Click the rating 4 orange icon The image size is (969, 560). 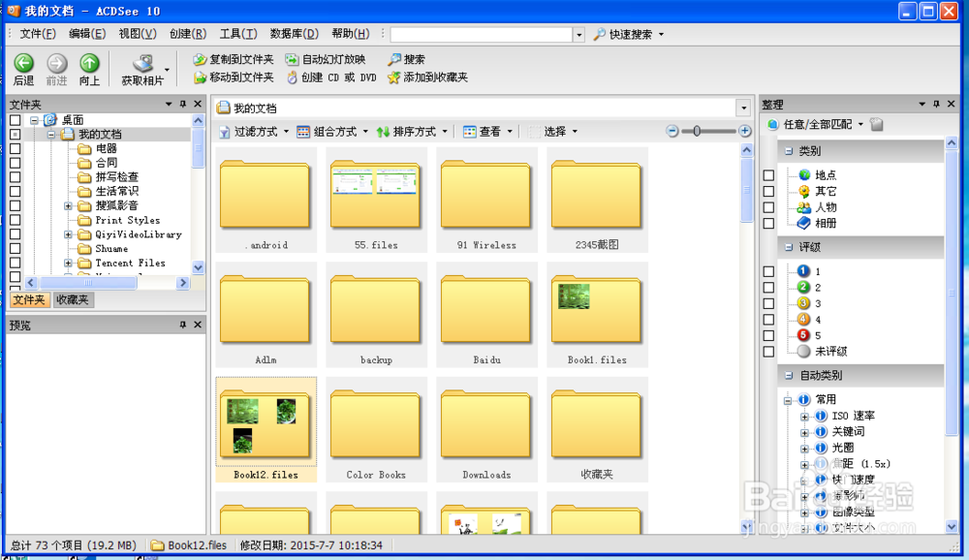803,319
